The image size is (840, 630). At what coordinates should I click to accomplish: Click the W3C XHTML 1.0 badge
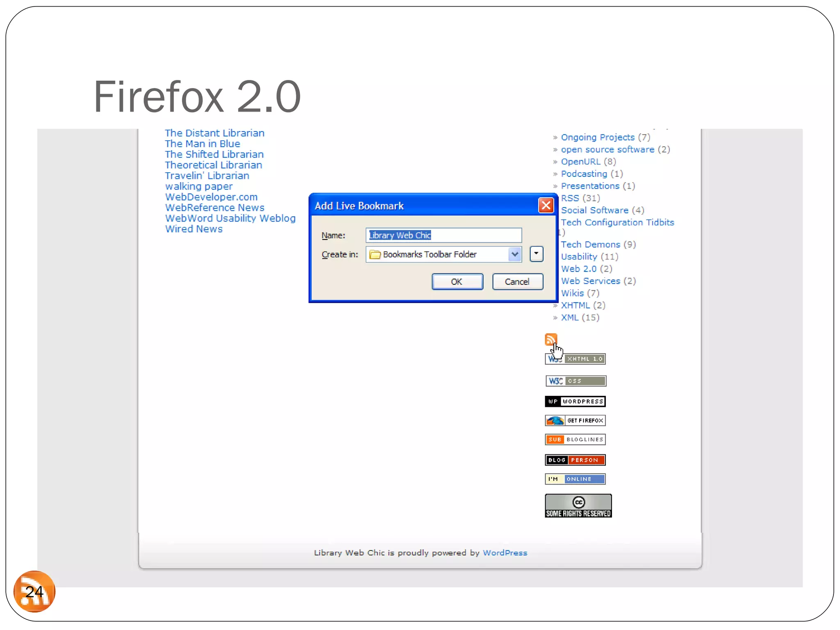(575, 359)
